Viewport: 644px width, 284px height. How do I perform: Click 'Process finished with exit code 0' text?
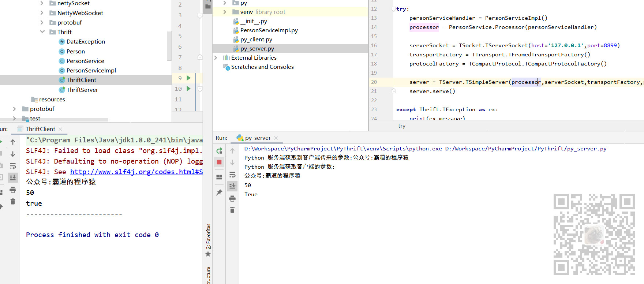coord(92,235)
